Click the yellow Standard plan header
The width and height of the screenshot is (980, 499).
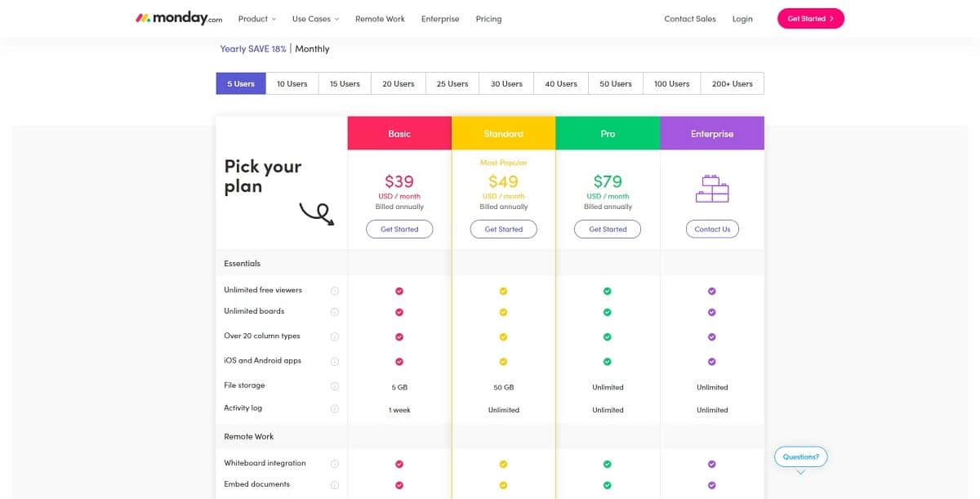pos(503,133)
